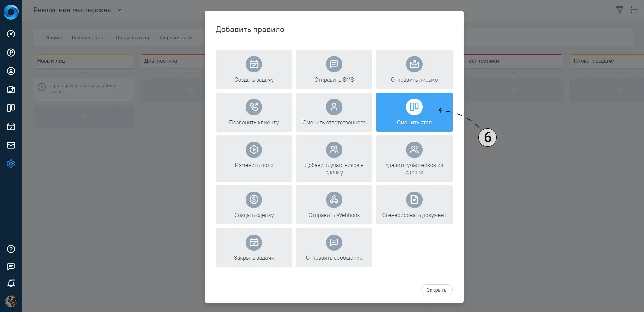Expand the Ремонтная мастерская dropdown
The image size is (644, 312).
(119, 10)
